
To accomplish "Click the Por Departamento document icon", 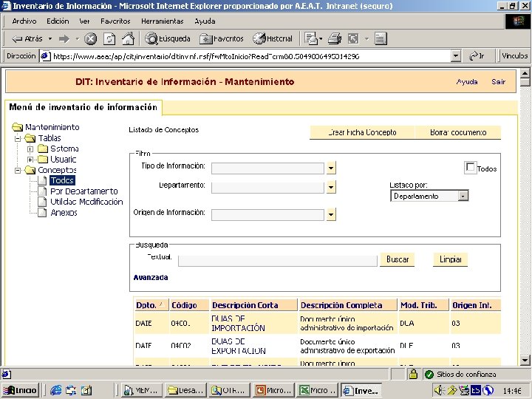I will [x=42, y=191].
